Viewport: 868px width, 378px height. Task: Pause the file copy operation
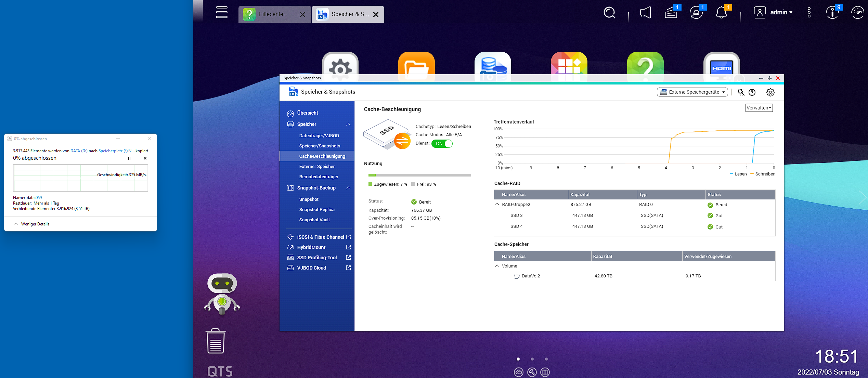tap(129, 158)
